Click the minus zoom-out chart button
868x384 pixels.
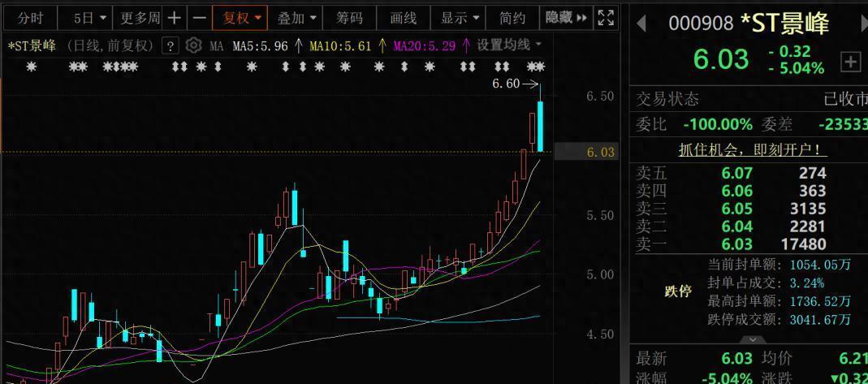[x=199, y=18]
